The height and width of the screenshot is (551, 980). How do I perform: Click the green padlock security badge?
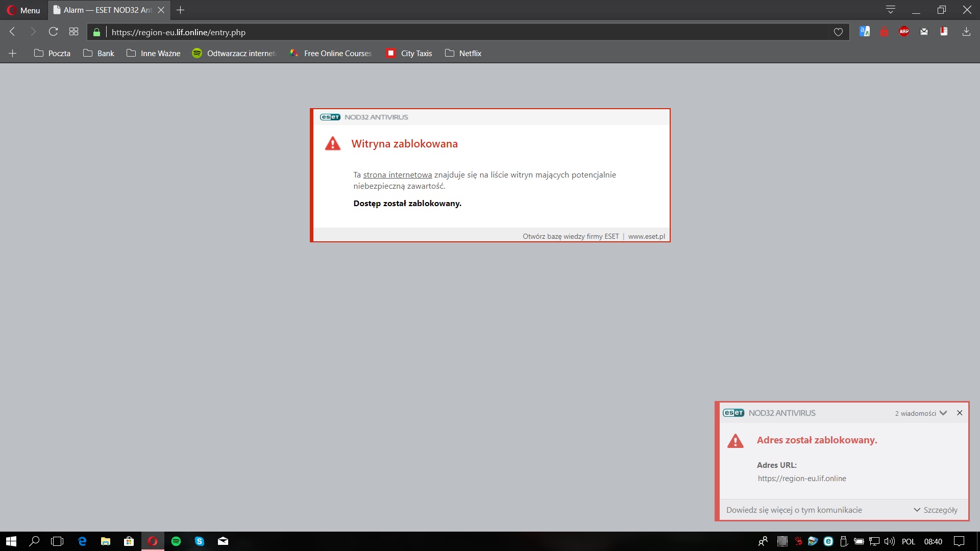coord(96,32)
